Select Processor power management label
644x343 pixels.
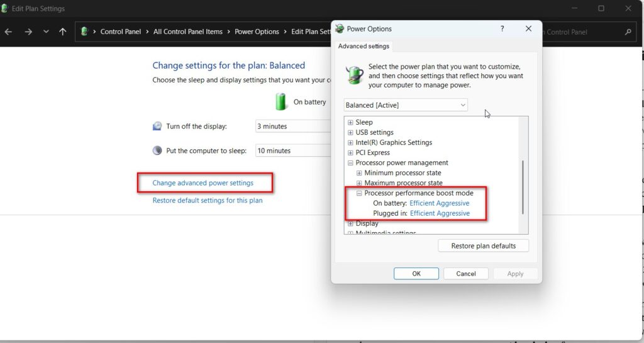click(x=402, y=162)
